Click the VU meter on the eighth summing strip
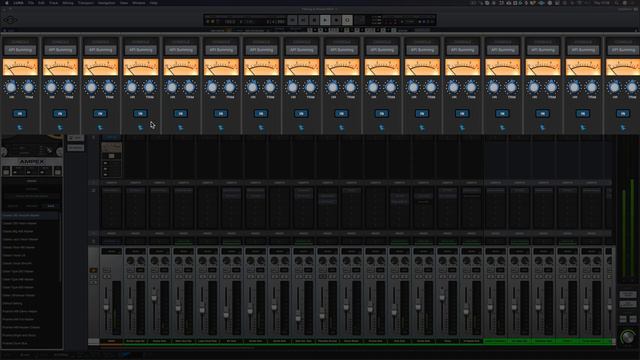Viewport: 640px width, 360px height. pos(302,67)
